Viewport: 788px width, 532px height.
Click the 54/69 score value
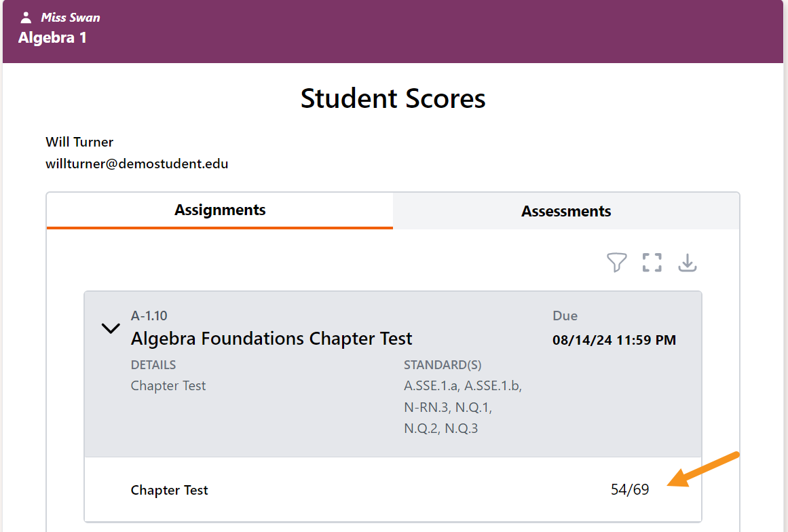tap(629, 490)
